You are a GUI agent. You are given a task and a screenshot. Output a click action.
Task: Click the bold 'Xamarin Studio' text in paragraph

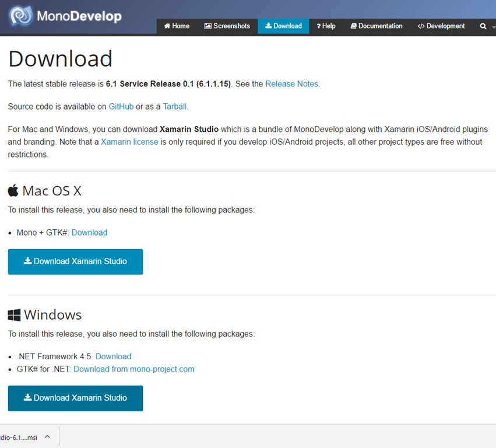point(189,129)
